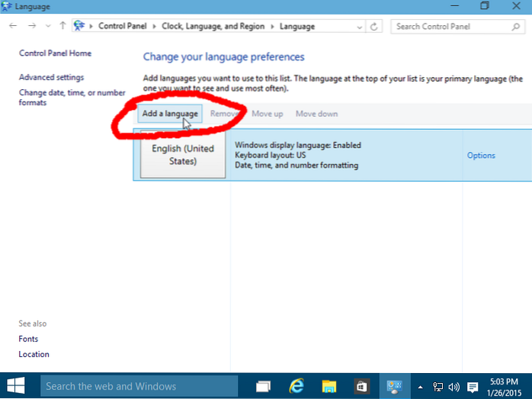Open File Explorer from the taskbar

click(x=329, y=386)
